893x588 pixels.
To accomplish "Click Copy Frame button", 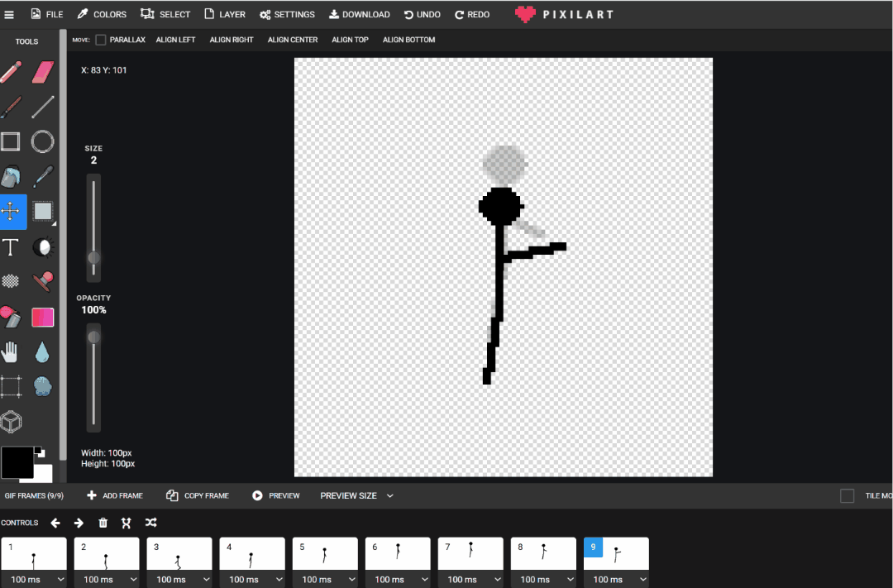I will coord(198,495).
